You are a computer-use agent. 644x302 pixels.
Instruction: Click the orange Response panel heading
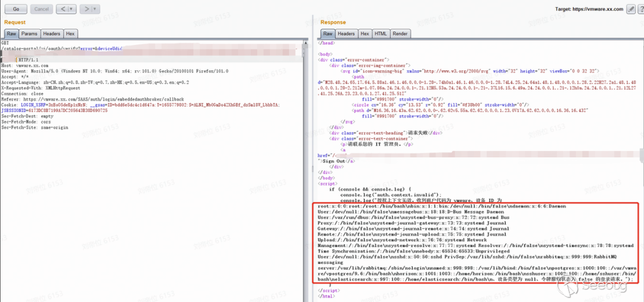[333, 22]
